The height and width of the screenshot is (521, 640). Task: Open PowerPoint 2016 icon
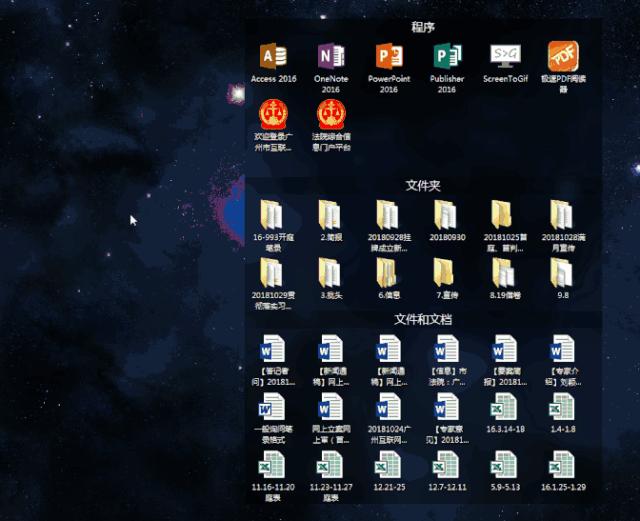pos(389,57)
